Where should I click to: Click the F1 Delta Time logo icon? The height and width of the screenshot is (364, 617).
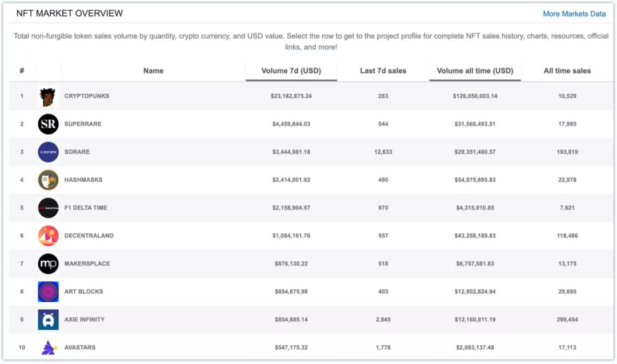coord(48,208)
